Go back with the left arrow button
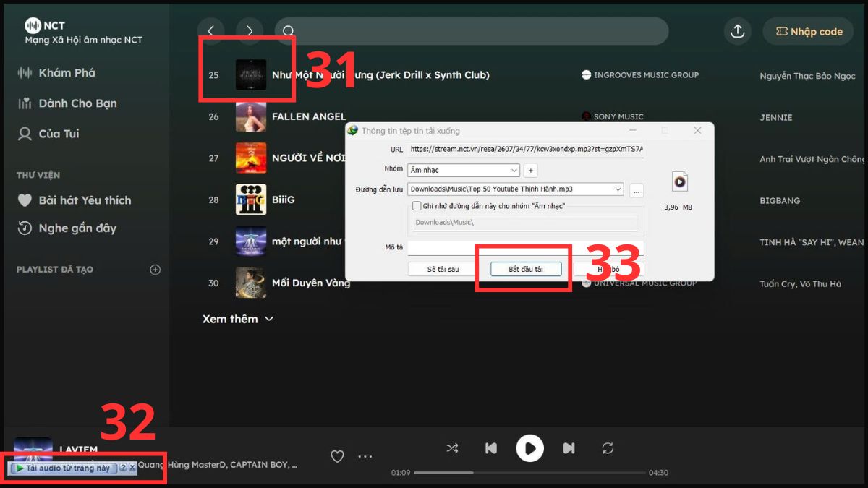The width and height of the screenshot is (868, 488). 211,31
